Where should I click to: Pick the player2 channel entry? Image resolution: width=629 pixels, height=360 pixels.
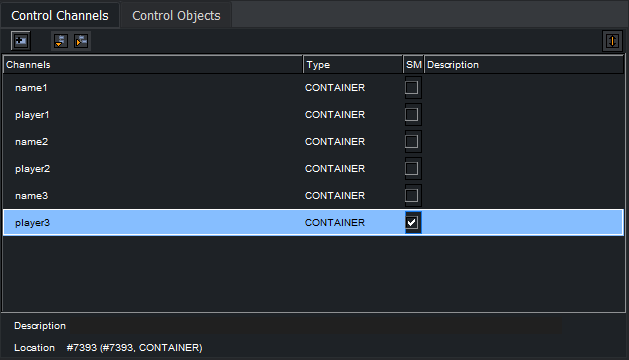(313, 169)
